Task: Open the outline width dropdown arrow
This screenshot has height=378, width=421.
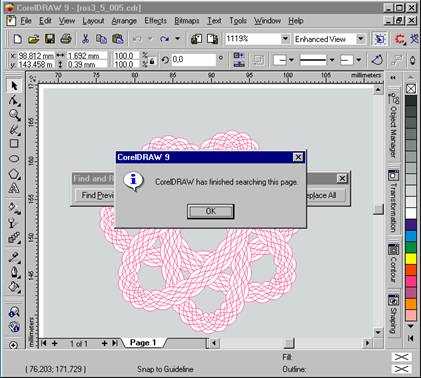Action: pyautogui.click(x=332, y=60)
